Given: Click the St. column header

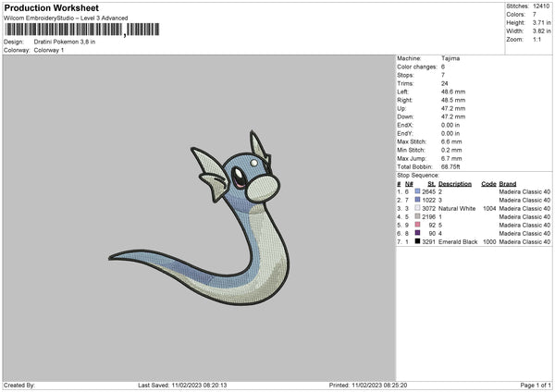Looking at the screenshot, I should (x=431, y=184).
